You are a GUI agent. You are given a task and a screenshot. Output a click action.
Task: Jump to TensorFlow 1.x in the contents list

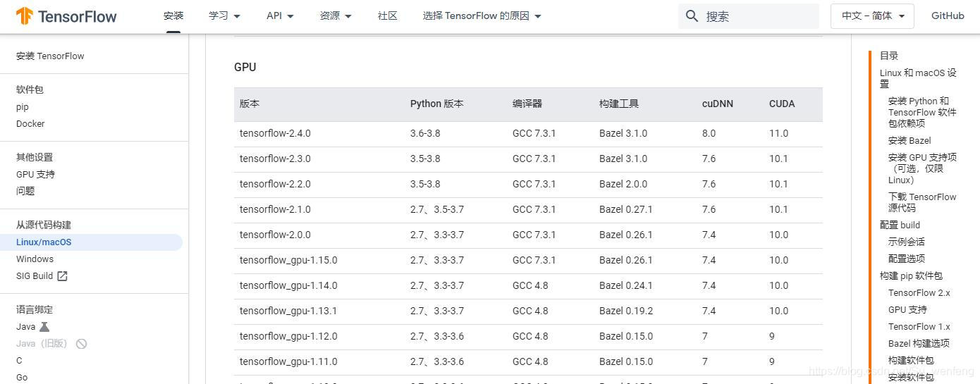919,327
